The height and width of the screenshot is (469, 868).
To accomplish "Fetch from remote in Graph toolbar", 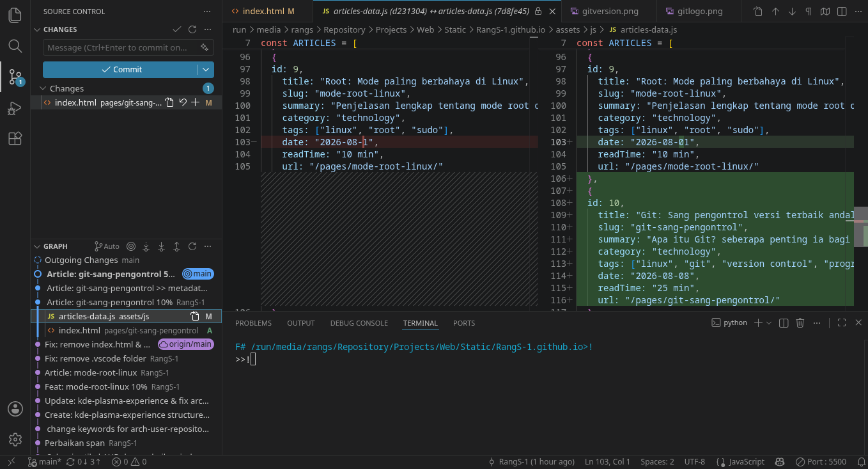I will pos(146,246).
